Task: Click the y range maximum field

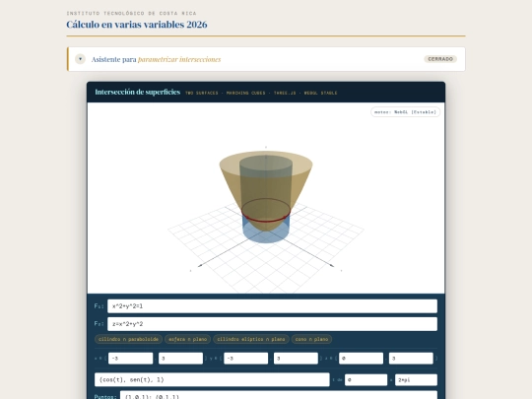Action: (296, 359)
